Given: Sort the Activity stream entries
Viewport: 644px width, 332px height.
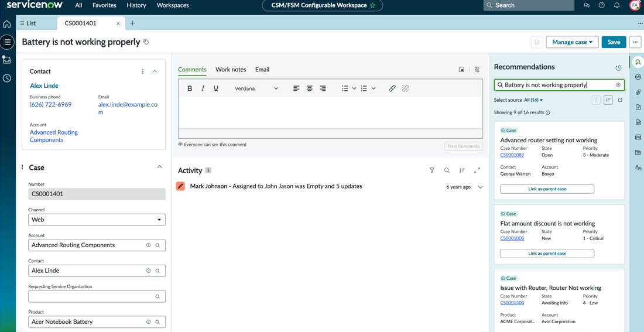Looking at the screenshot, I should pyautogui.click(x=462, y=170).
